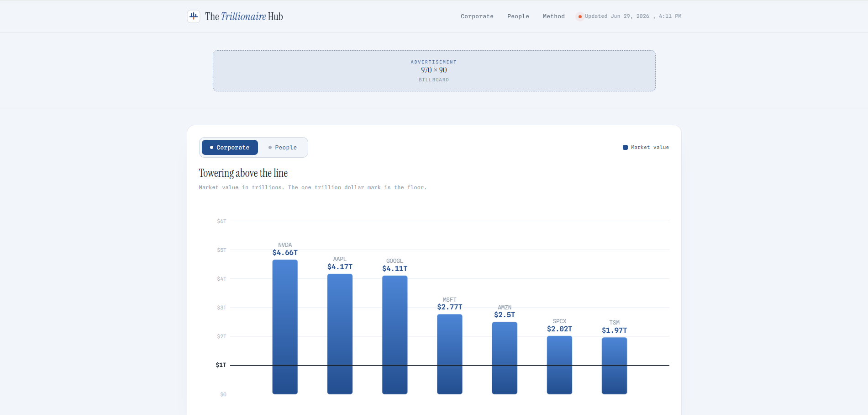Click the $1T floor axis label
This screenshot has width=868, height=415.
221,365
